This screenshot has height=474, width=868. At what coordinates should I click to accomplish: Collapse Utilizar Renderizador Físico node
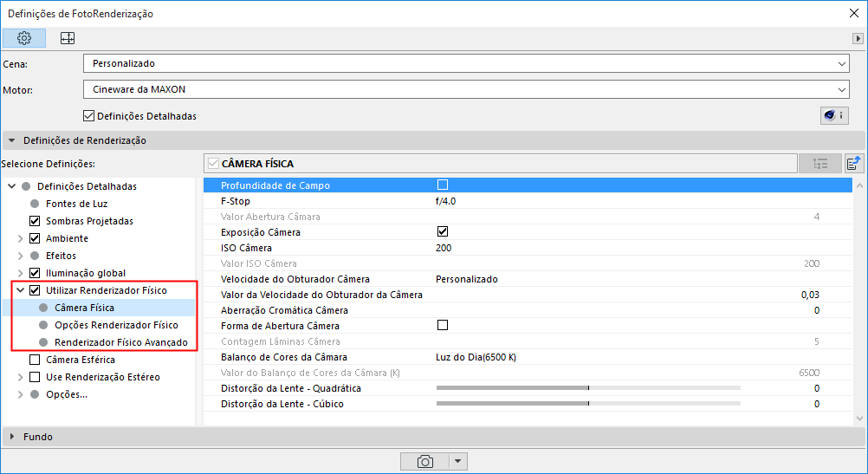(x=21, y=290)
